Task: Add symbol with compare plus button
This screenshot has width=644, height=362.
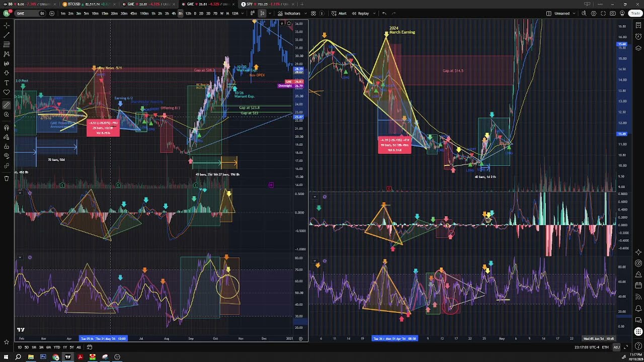Action: click(52, 14)
